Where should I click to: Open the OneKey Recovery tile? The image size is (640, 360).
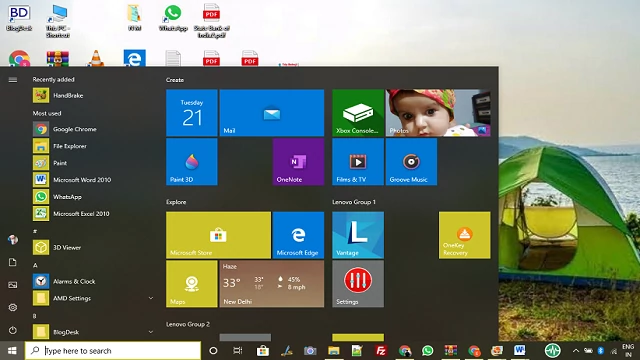464,235
